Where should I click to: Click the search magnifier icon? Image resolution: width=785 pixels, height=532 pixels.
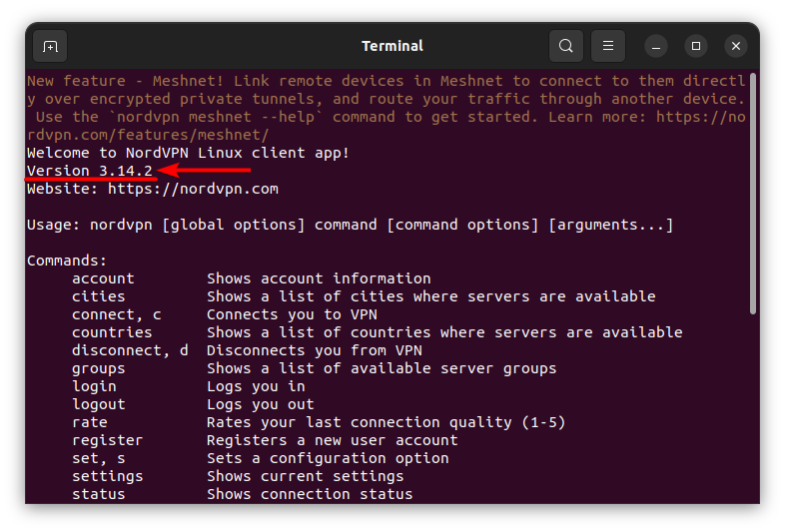point(566,46)
